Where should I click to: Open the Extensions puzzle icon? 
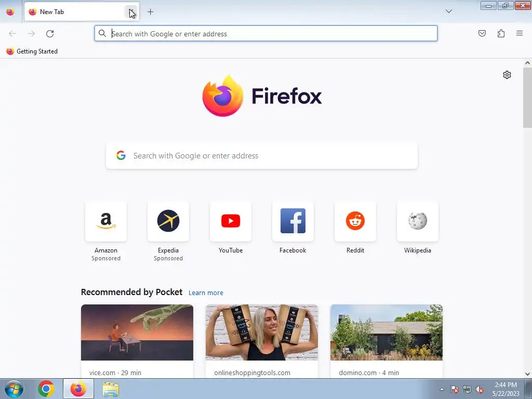coord(501,33)
